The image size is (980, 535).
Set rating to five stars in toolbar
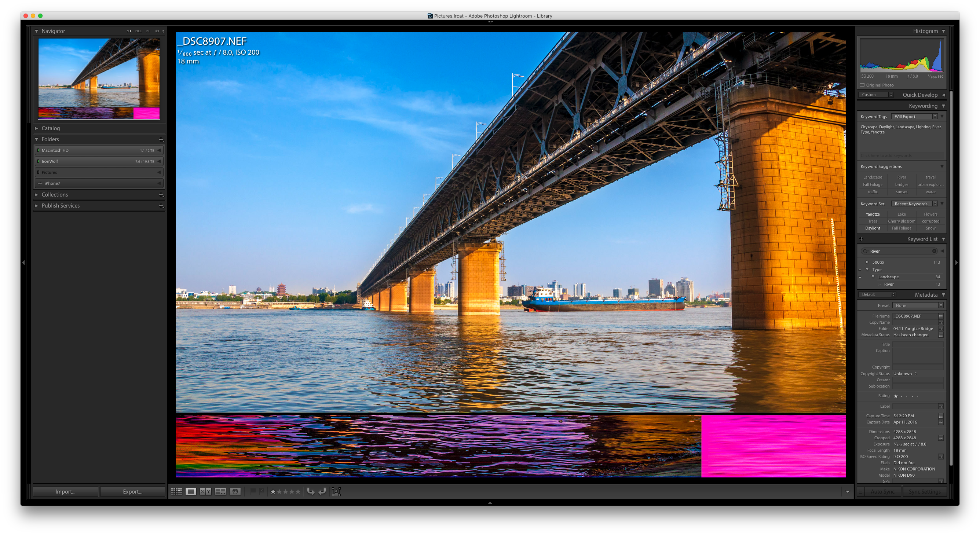click(x=298, y=492)
